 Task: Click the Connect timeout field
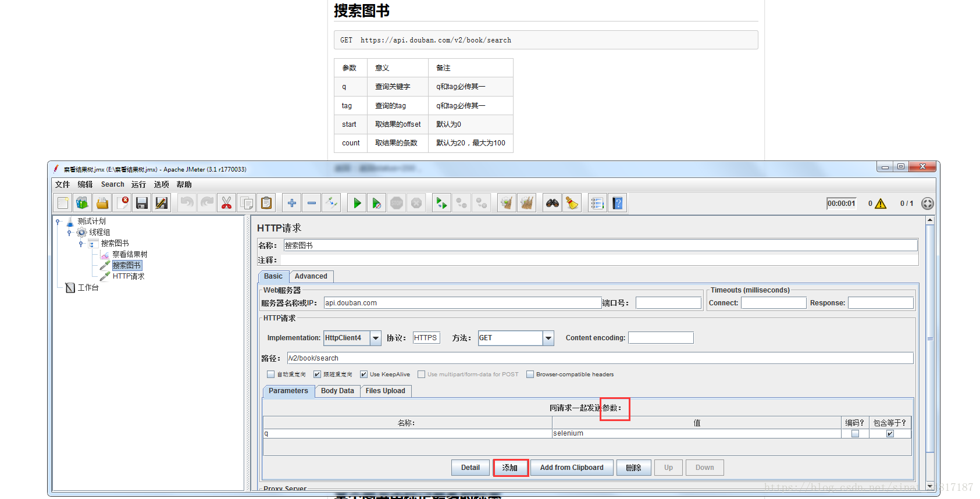tap(774, 303)
